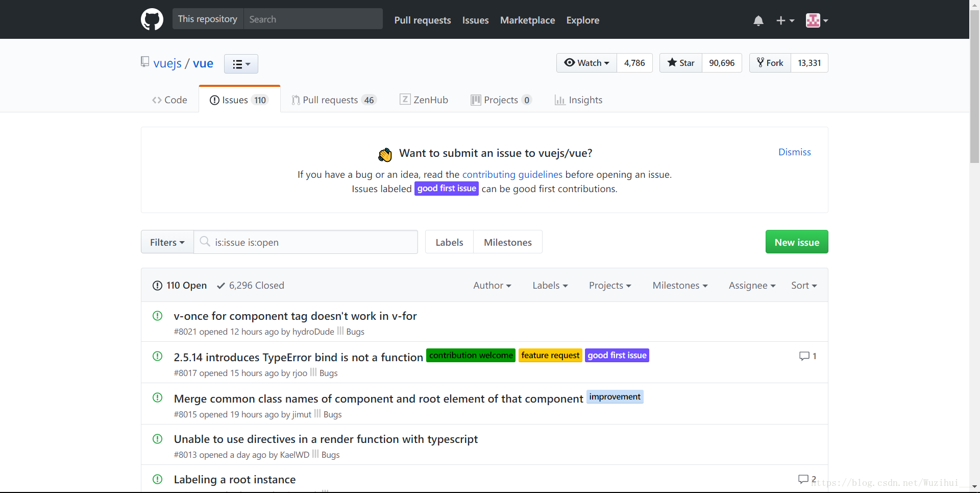
Task: Star the vue repository
Action: point(681,63)
